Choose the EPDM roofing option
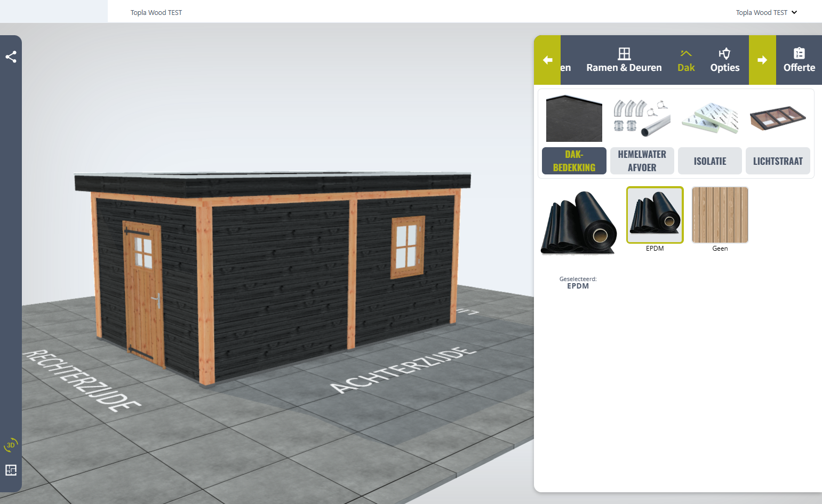This screenshot has height=504, width=822. [655, 215]
